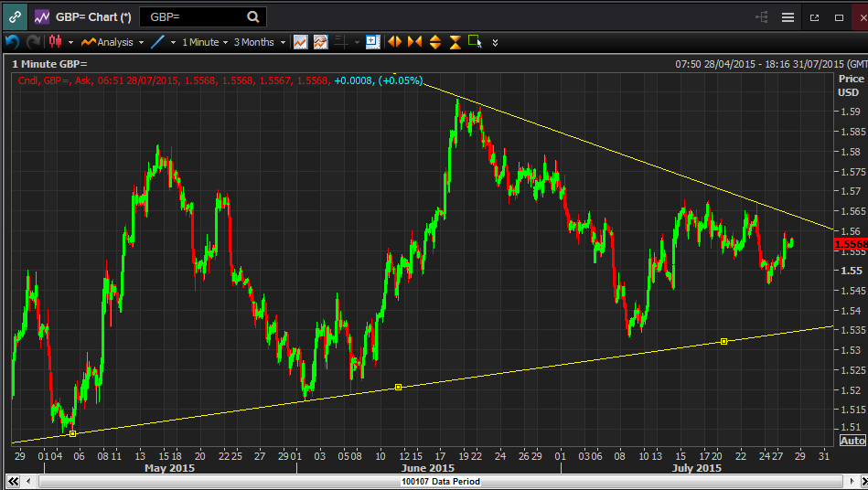The width and height of the screenshot is (868, 490).
Task: Expand the horizontal time axis
Action: [x=395, y=42]
